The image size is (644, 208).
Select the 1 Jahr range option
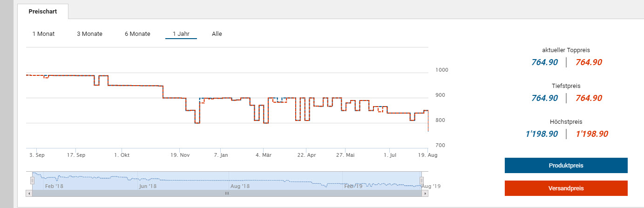pos(181,34)
